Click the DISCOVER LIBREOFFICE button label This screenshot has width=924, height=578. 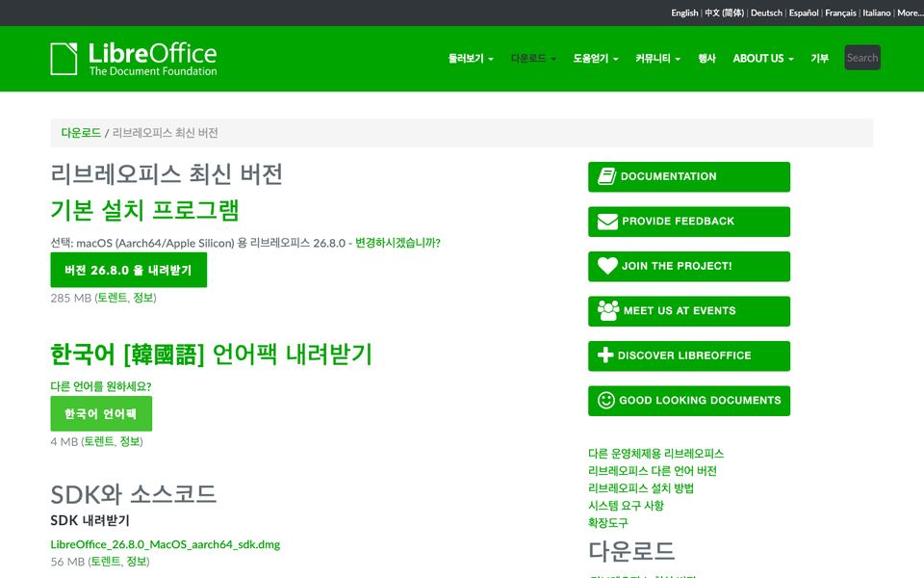point(684,355)
